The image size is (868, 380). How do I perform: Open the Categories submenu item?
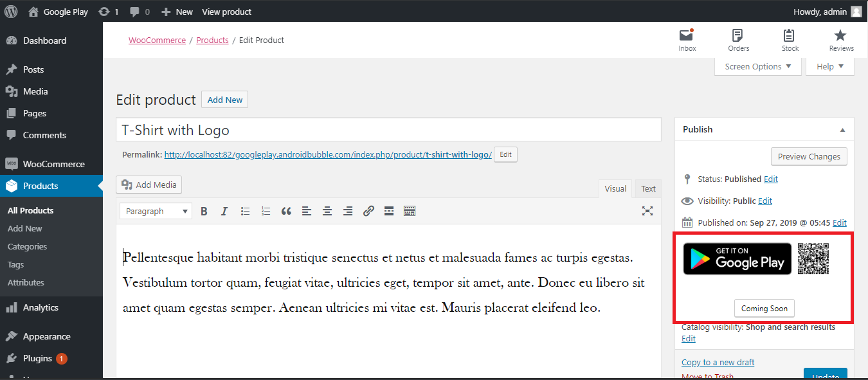pos(27,246)
